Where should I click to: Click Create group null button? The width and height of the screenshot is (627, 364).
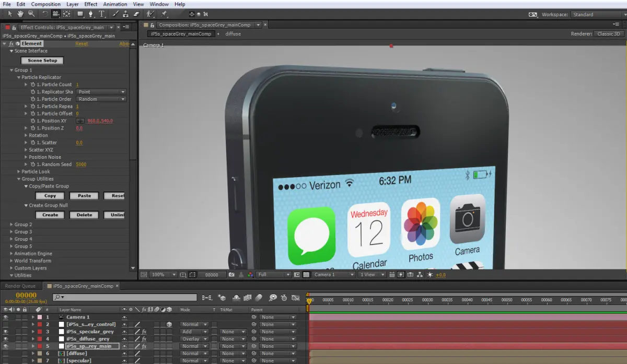coord(50,215)
